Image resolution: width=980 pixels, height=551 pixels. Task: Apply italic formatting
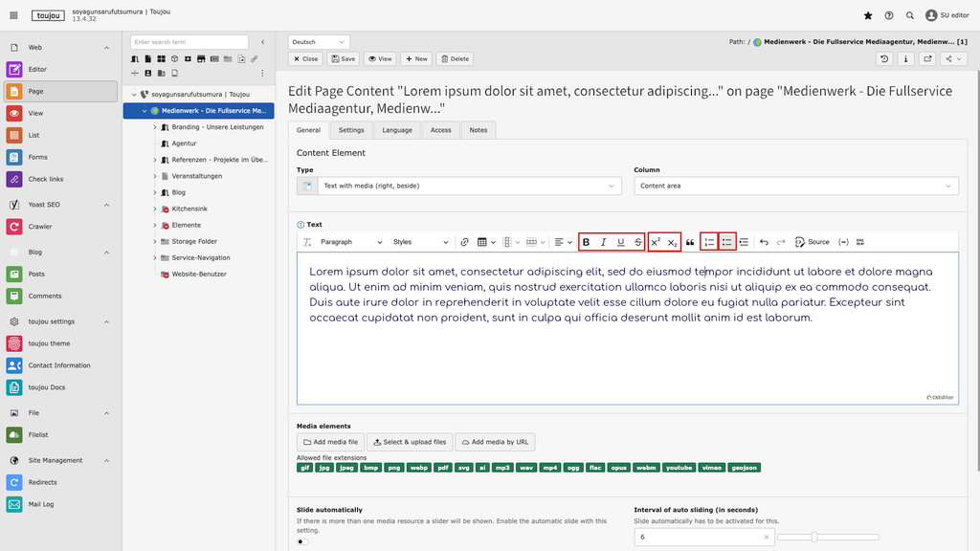(603, 242)
